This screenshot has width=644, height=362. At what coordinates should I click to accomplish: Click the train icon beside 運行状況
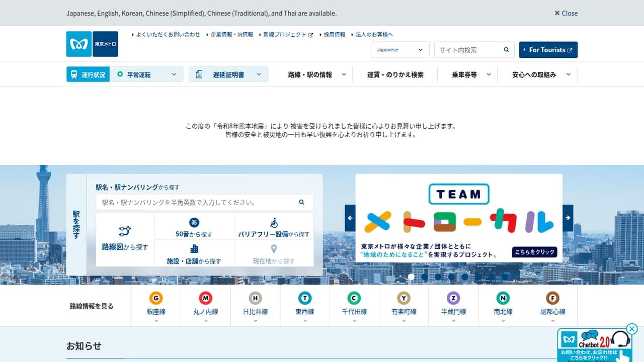point(74,74)
